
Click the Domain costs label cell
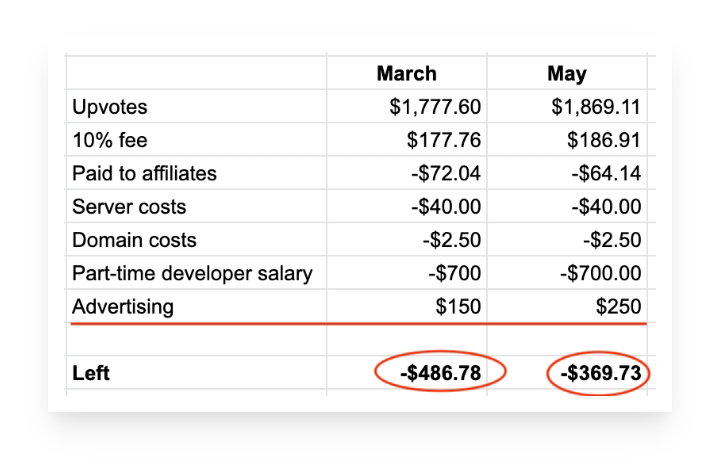tap(197, 240)
